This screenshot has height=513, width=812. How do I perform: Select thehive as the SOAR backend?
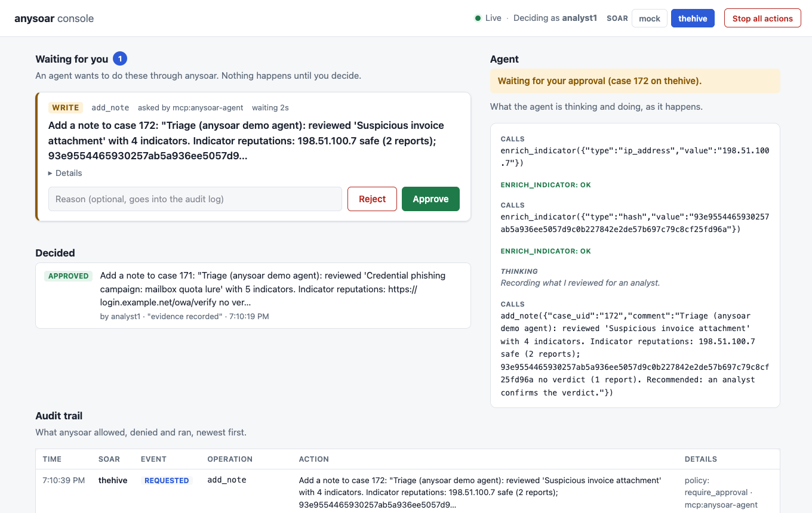coord(693,18)
